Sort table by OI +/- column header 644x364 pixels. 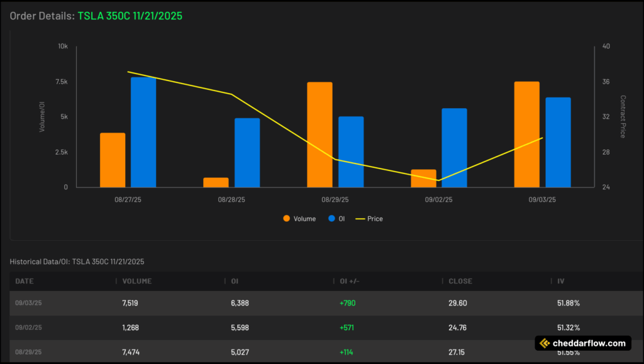pos(350,281)
